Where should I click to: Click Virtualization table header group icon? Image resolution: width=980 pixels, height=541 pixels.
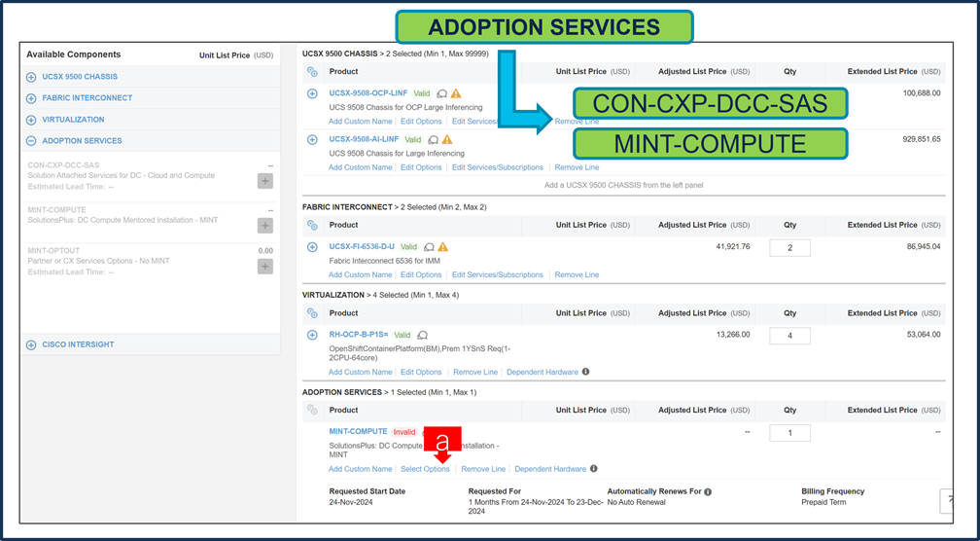click(312, 313)
